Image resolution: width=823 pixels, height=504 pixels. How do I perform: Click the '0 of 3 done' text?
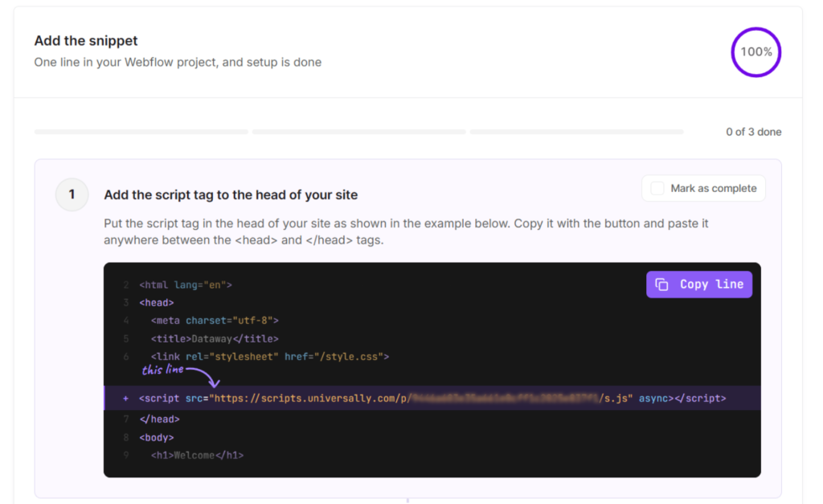point(754,133)
